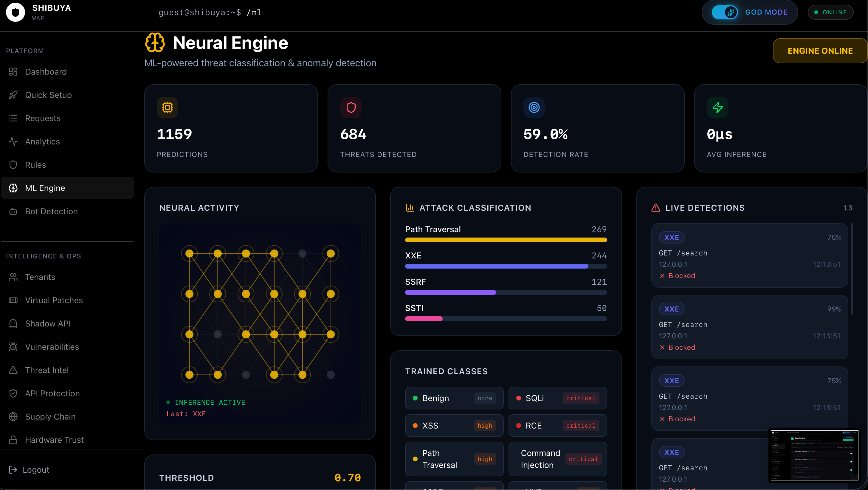
Task: Open Dashboard from the sidebar
Action: coord(46,72)
